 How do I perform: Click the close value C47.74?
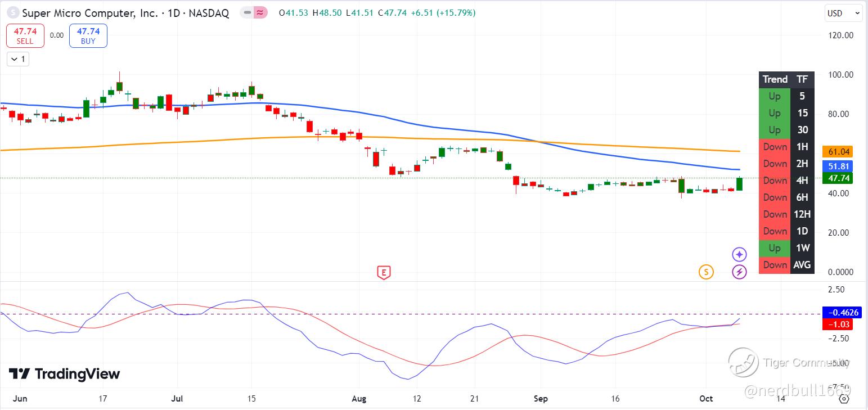pos(392,12)
